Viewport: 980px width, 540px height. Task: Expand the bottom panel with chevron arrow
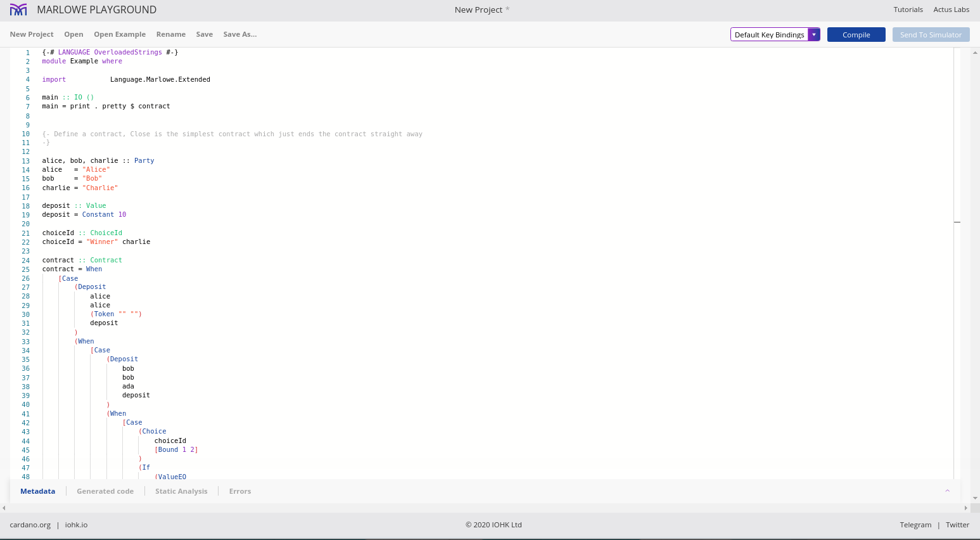(x=948, y=491)
